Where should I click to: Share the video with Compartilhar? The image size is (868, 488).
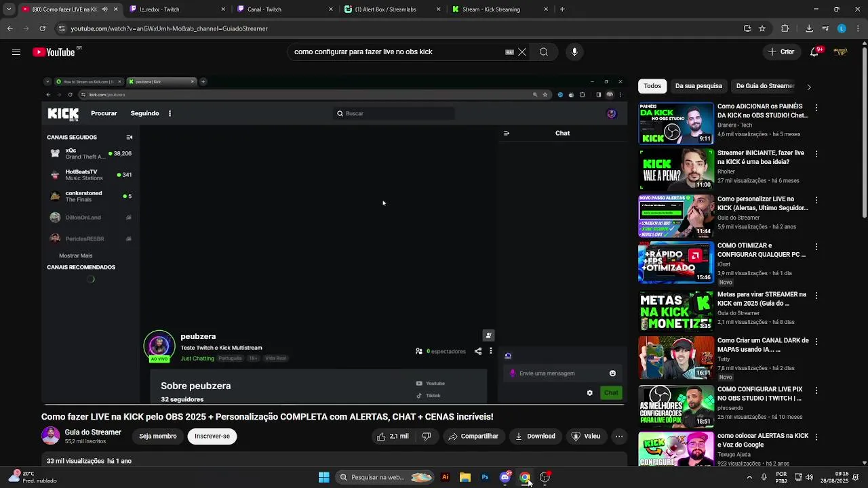pyautogui.click(x=473, y=436)
